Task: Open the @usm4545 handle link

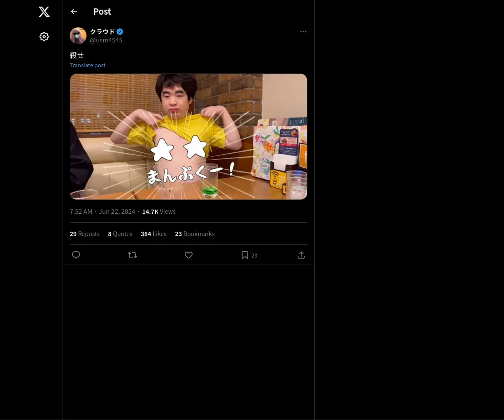Action: tap(106, 40)
